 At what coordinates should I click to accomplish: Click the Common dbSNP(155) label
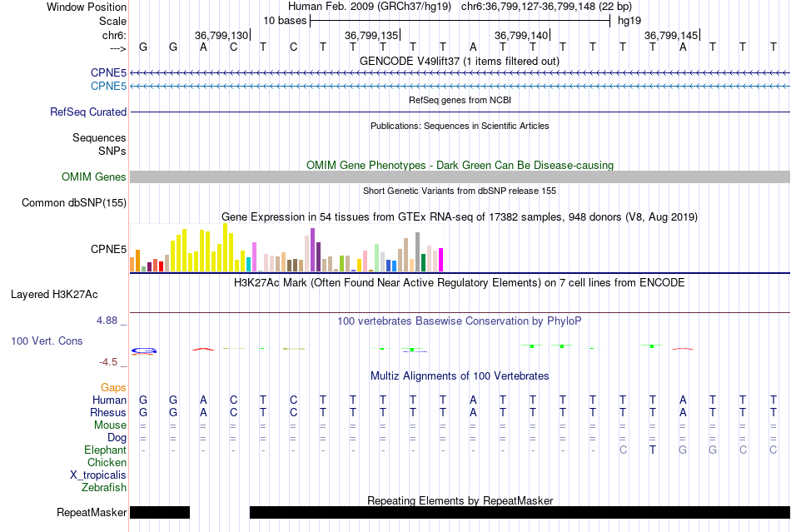tap(74, 202)
